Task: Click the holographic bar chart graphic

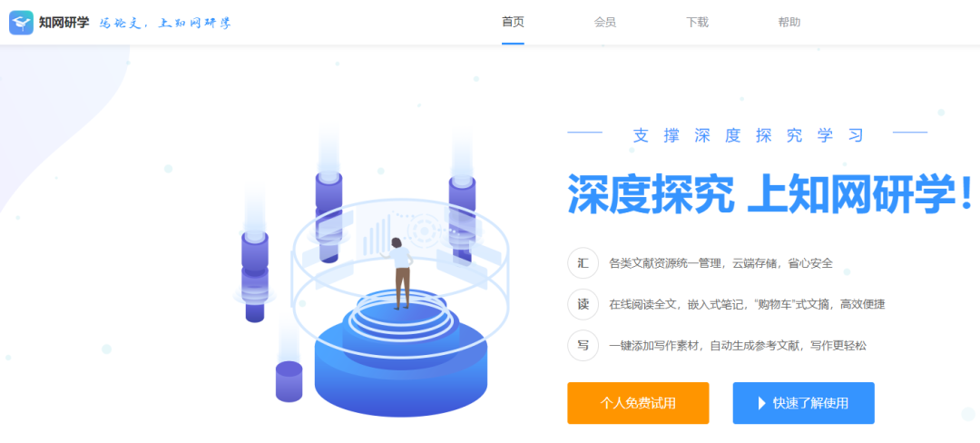Action: coord(377,234)
